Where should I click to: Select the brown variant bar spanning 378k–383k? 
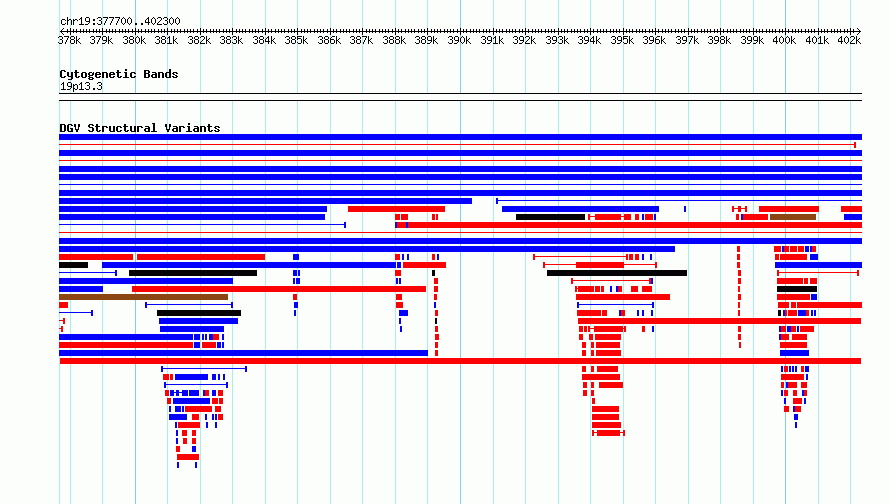[144, 297]
